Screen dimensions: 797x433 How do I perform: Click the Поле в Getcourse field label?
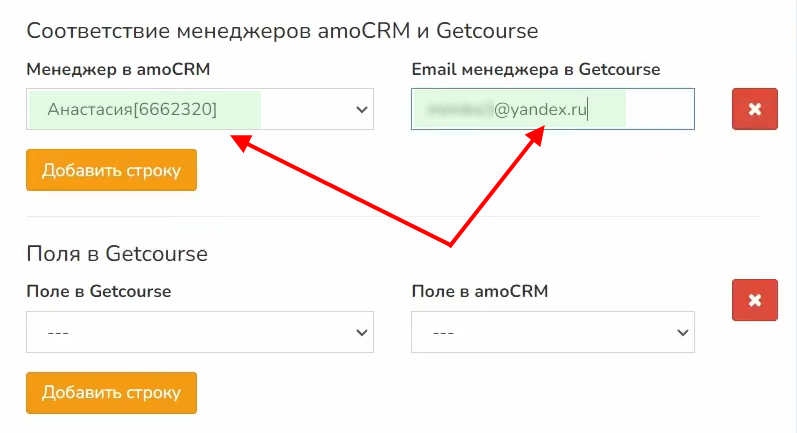[x=99, y=291]
